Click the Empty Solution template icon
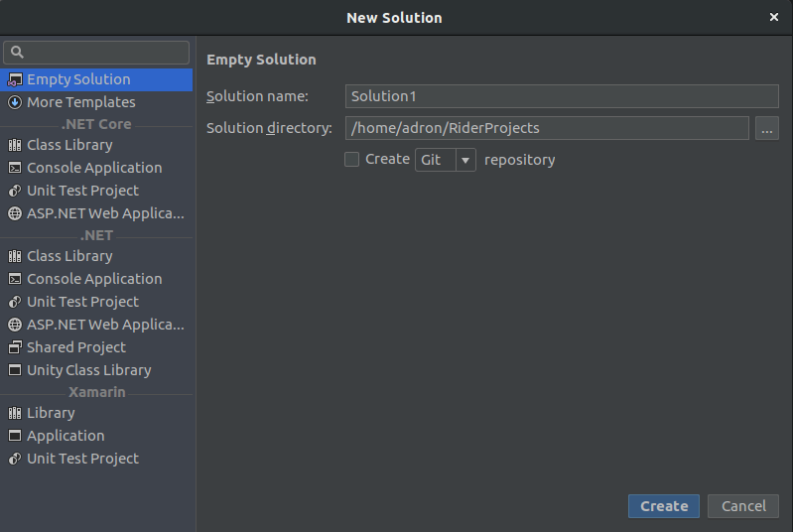Viewport: 793px width, 532px height. [15, 79]
